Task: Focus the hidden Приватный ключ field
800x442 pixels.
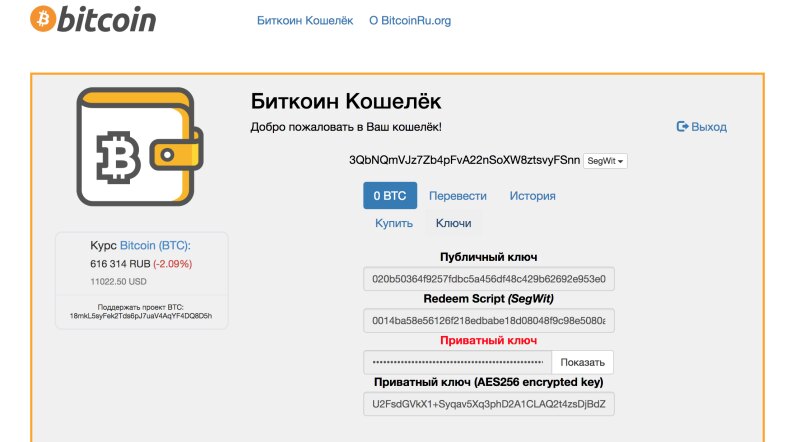Action: tap(456, 362)
